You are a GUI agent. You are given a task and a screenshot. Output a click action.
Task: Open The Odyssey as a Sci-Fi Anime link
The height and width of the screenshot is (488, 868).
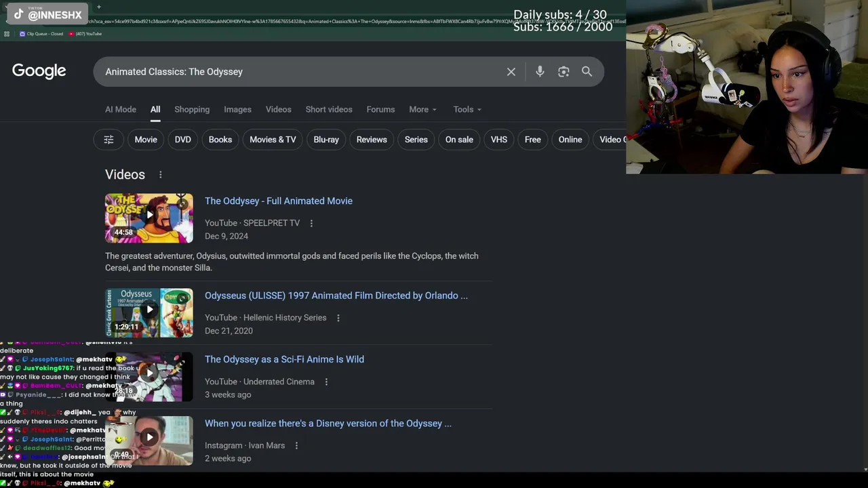tap(284, 359)
